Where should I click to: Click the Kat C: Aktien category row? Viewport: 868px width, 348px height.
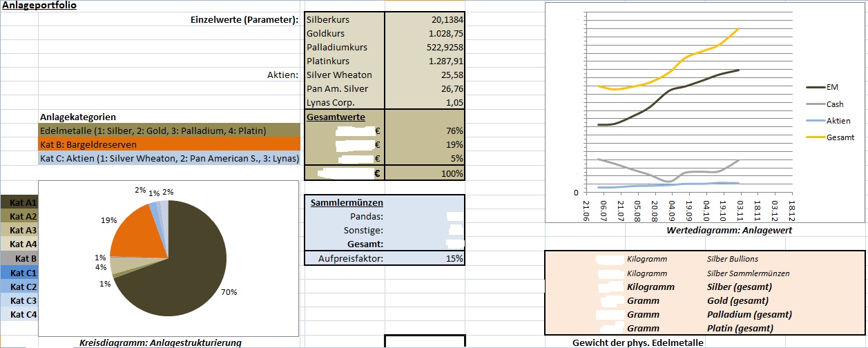169,158
